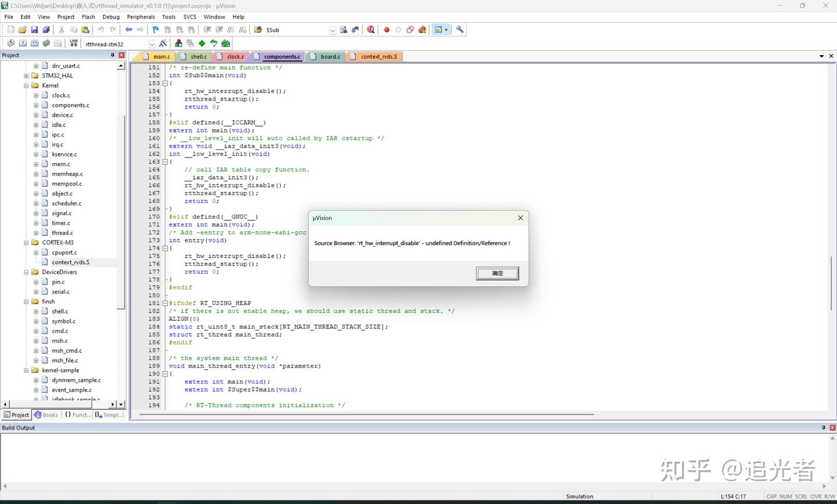Open Options for Target wand icon
The image size is (837, 504).
pos(163,44)
